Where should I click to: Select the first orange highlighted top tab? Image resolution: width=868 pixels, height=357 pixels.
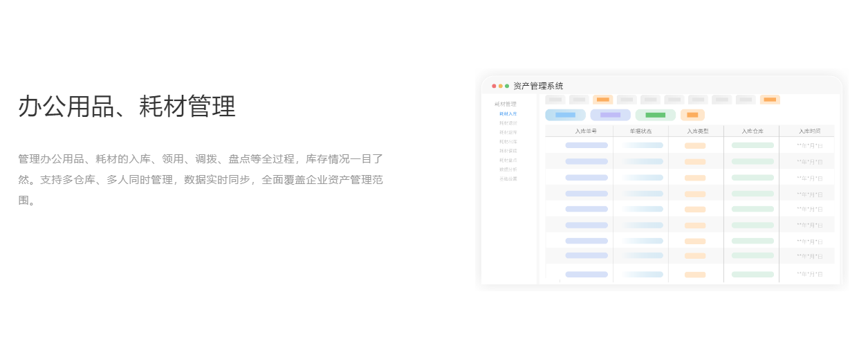(602, 100)
